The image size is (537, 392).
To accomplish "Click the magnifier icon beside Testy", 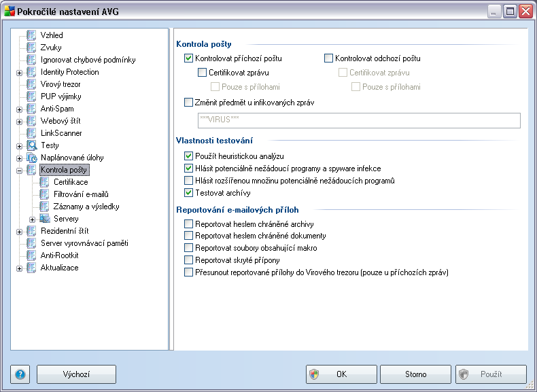I will point(32,145).
